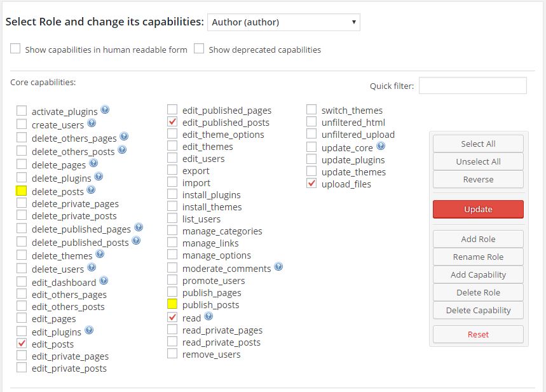Screen dimensions: 546x392
Task: Check the install_plugins checkbox
Action: [172, 194]
